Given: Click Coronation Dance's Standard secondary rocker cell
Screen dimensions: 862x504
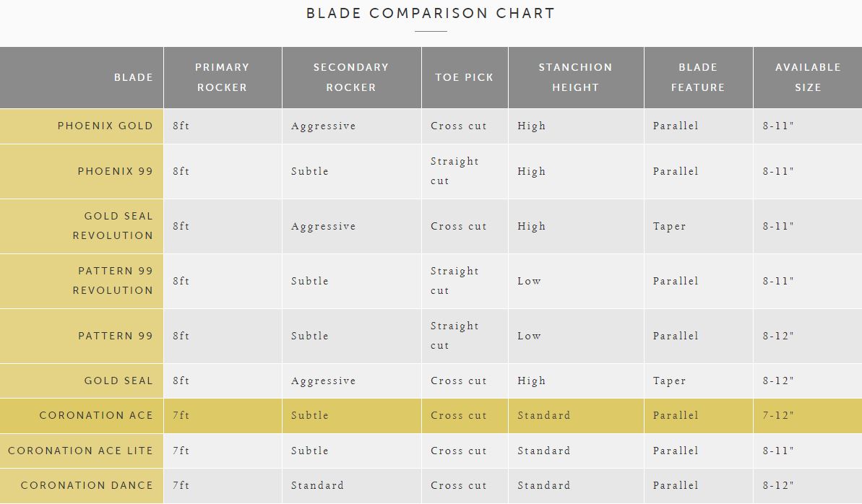Looking at the screenshot, I should point(317,485).
